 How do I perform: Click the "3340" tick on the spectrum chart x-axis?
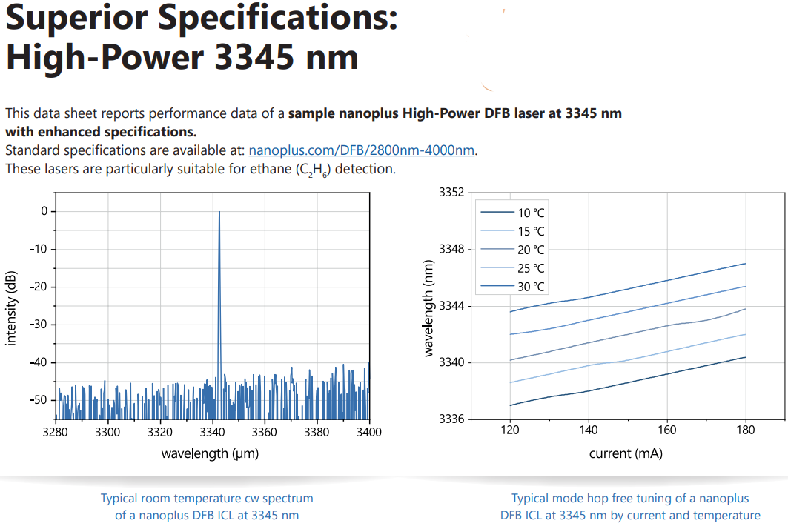[212, 432]
